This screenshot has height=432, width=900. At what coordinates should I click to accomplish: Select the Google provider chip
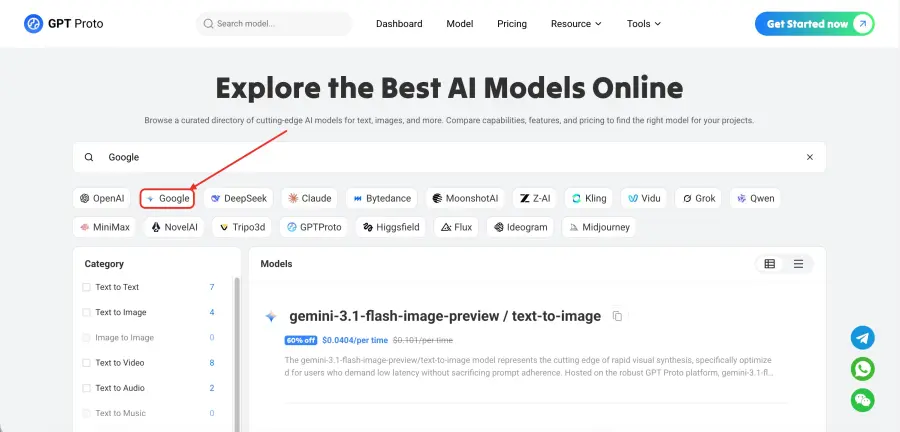click(x=168, y=199)
